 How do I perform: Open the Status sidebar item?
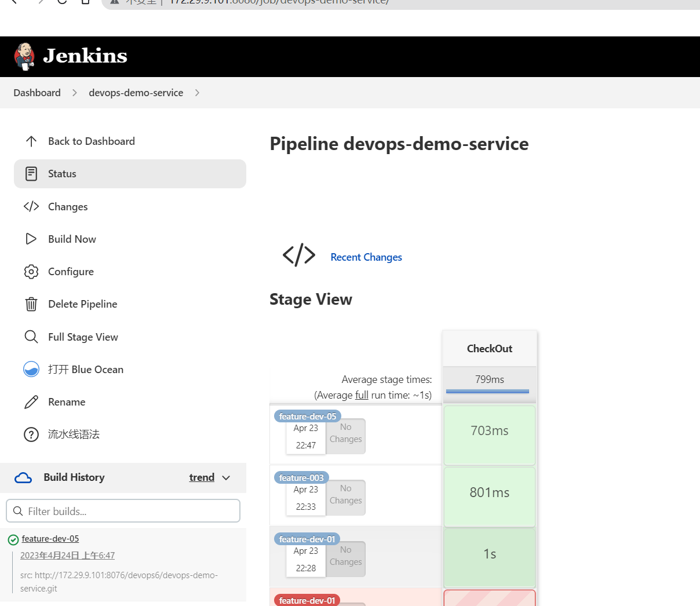point(130,174)
